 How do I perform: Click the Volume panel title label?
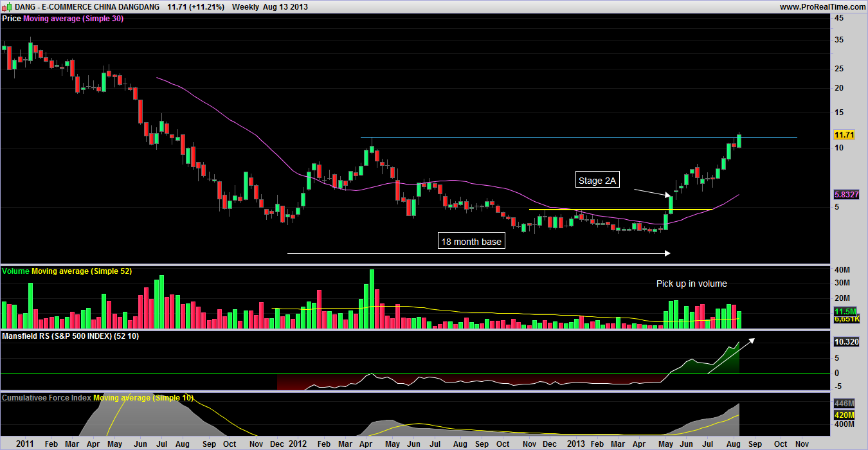pyautogui.click(x=15, y=271)
